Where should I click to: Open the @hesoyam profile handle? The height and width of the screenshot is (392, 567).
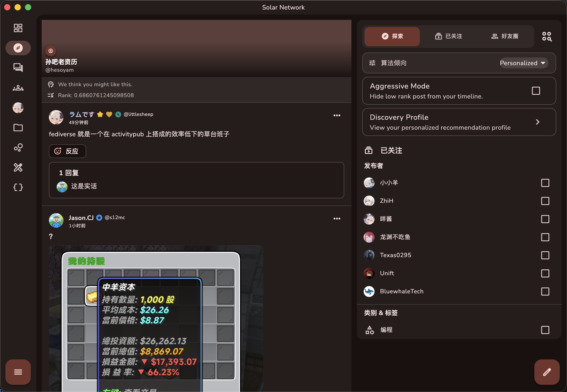[x=60, y=70]
